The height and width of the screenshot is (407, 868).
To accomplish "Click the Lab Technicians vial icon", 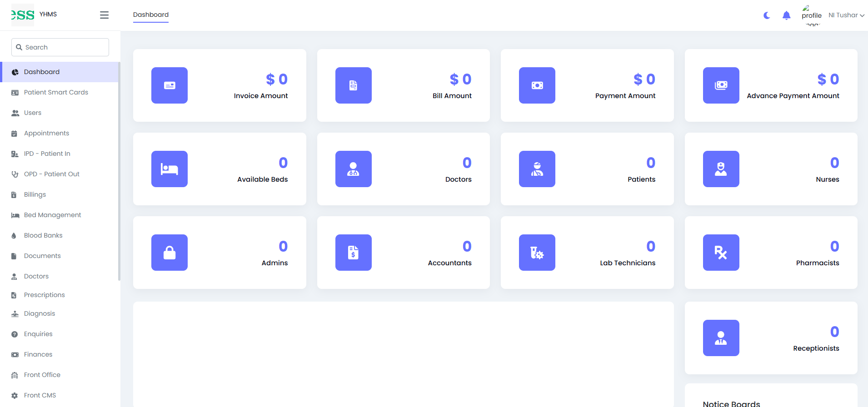I will tap(537, 253).
